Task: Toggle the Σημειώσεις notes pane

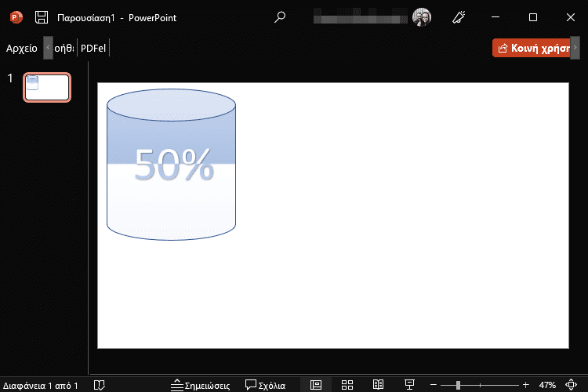Action: 200,385
